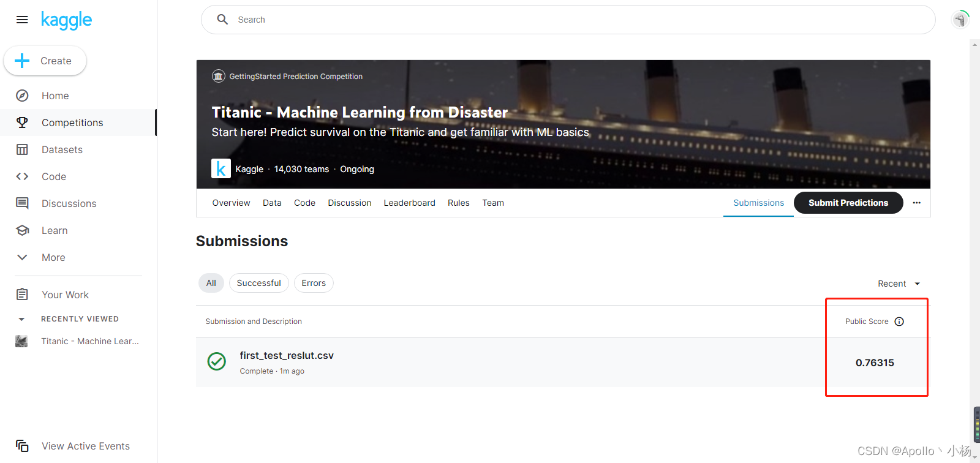This screenshot has width=980, height=463.
Task: Click the plus icon on Create
Action: (22, 61)
